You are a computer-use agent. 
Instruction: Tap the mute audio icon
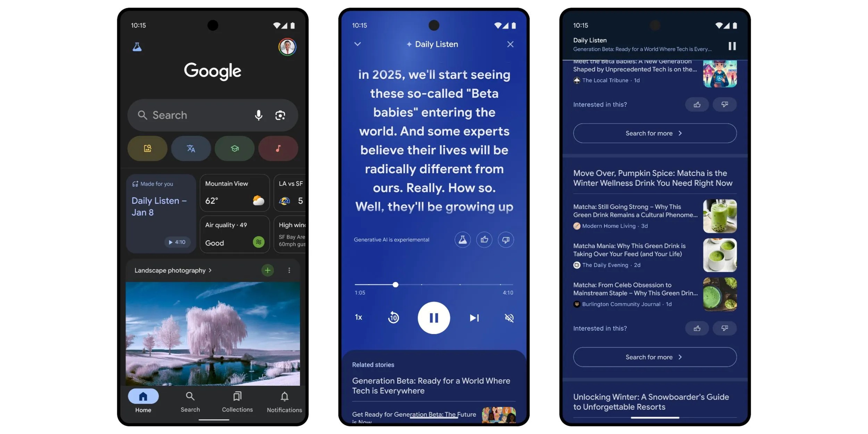click(509, 317)
